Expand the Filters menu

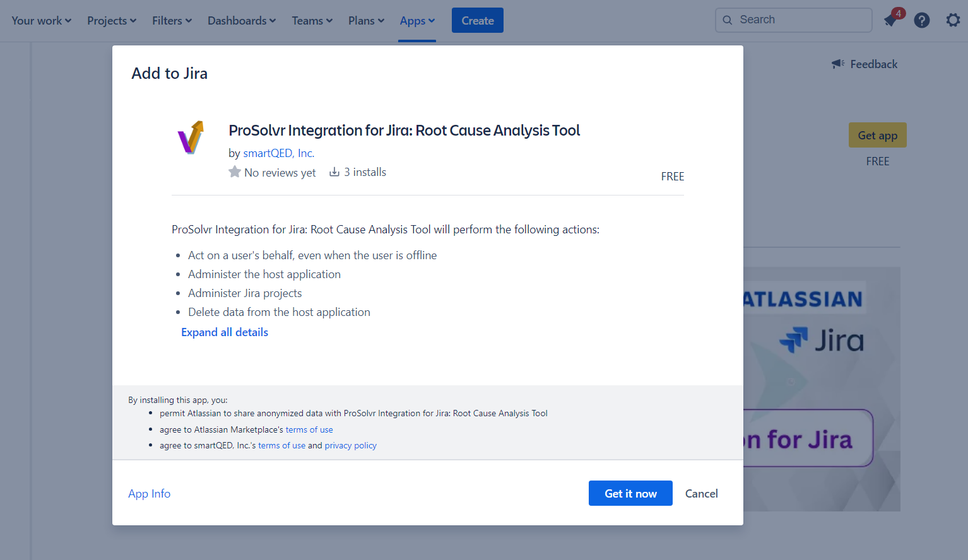172,21
